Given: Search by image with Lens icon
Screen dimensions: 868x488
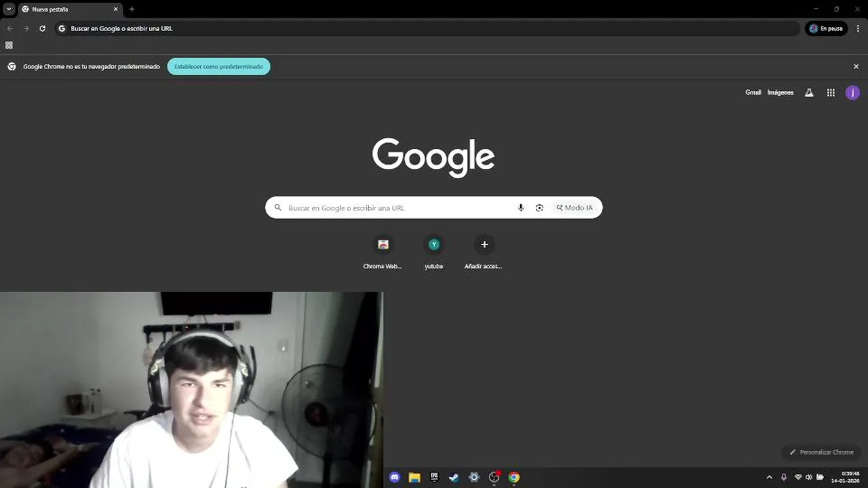Looking at the screenshot, I should point(539,207).
